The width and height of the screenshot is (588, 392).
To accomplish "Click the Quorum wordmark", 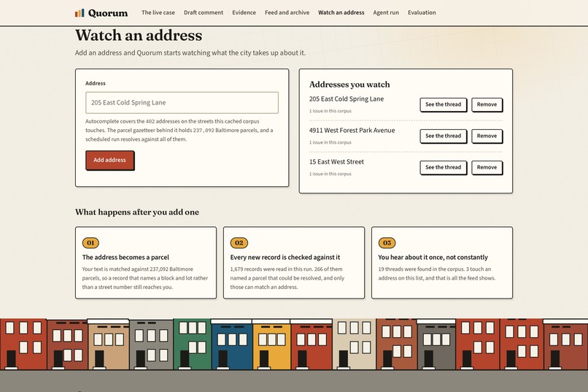I will pos(108,13).
